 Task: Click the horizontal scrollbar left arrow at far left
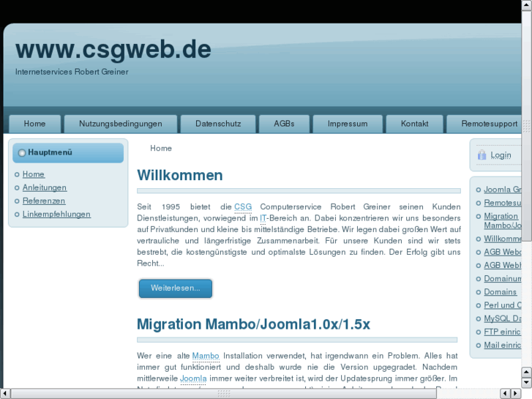[5, 394]
